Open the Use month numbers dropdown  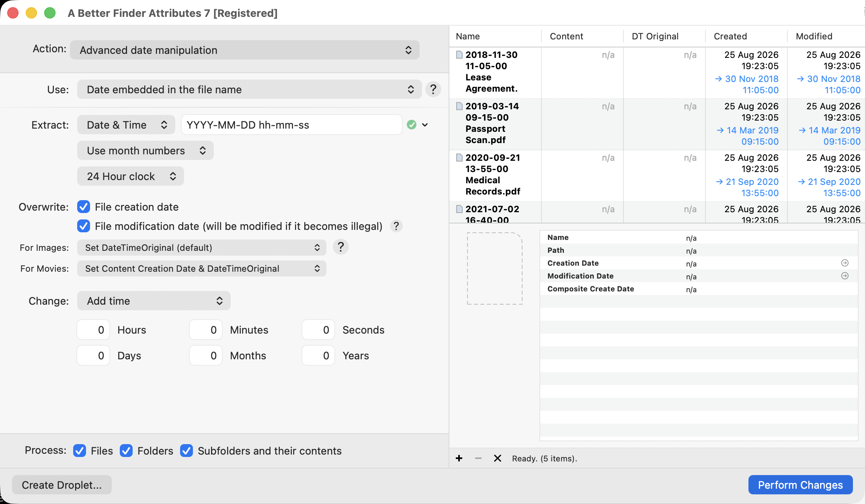tap(146, 150)
